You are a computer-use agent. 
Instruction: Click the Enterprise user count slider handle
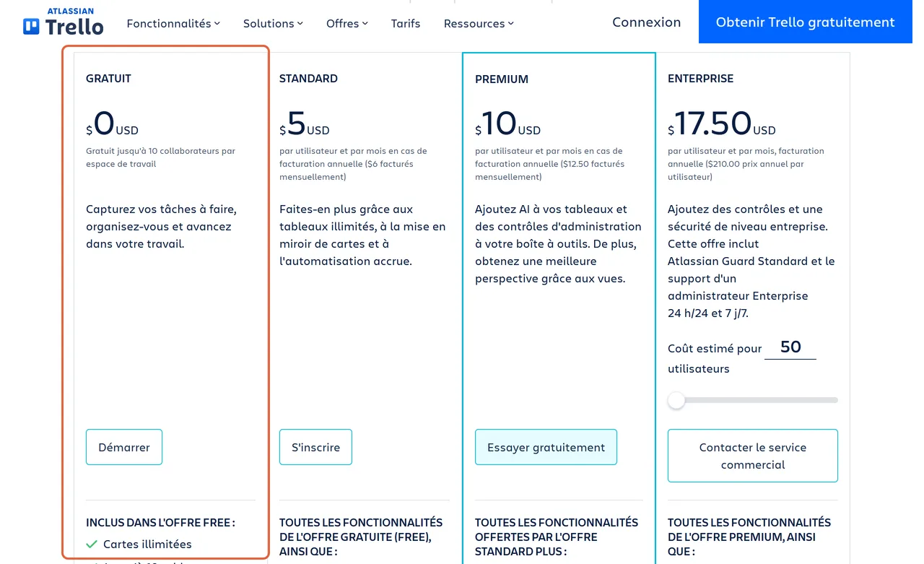click(676, 400)
